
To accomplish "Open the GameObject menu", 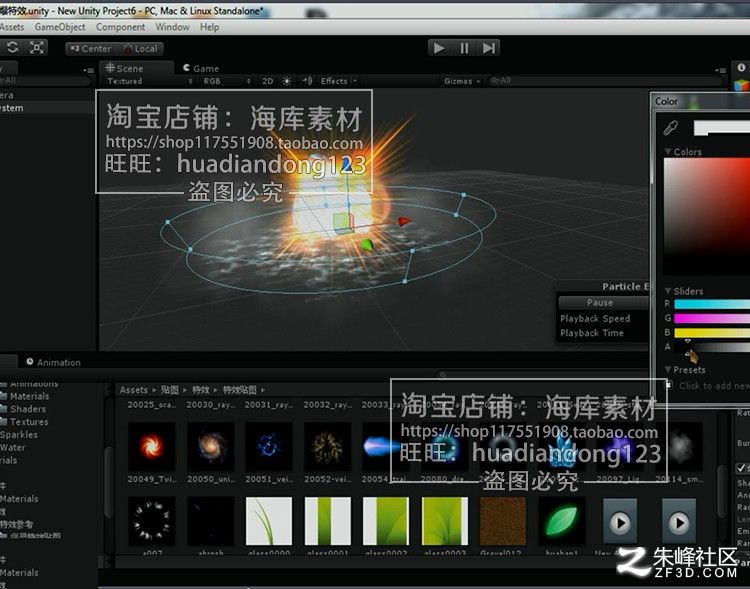I will (x=60, y=27).
